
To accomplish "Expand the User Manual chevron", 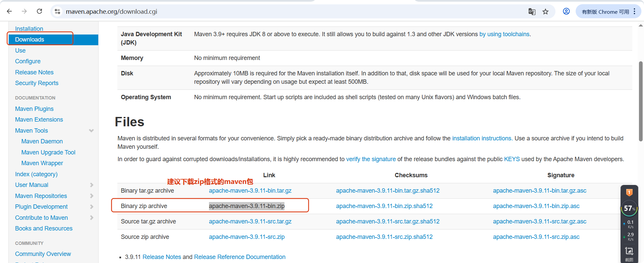I will 92,185.
